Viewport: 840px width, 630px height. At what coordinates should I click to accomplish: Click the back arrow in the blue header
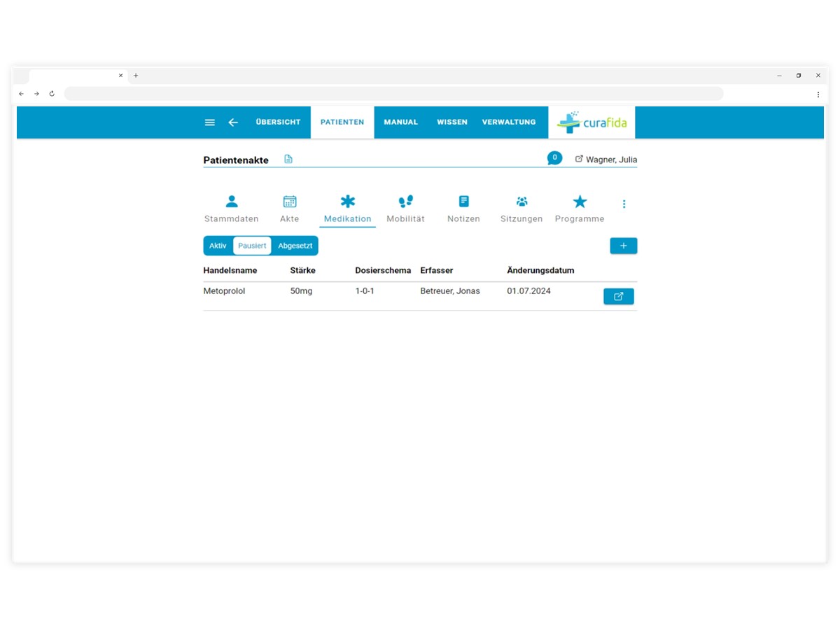tap(233, 122)
